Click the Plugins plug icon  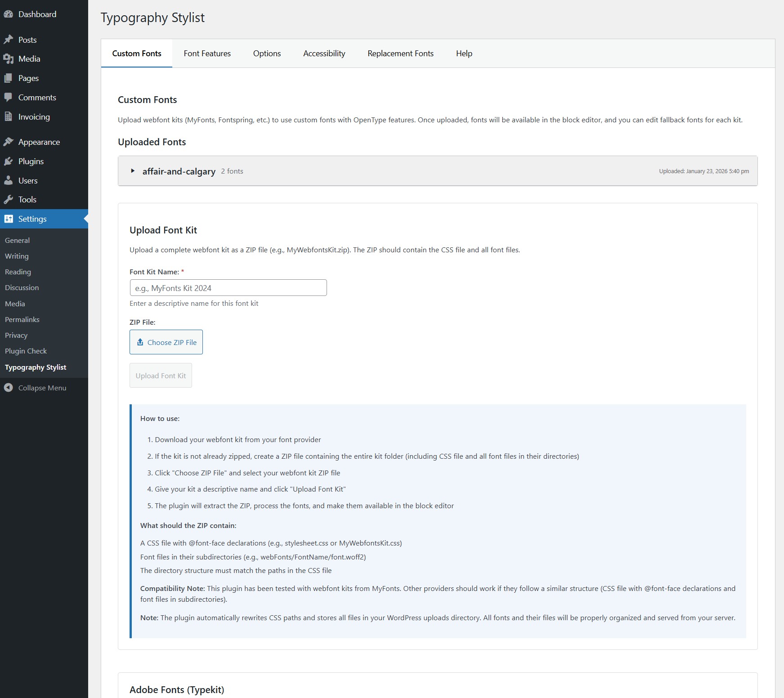8,161
